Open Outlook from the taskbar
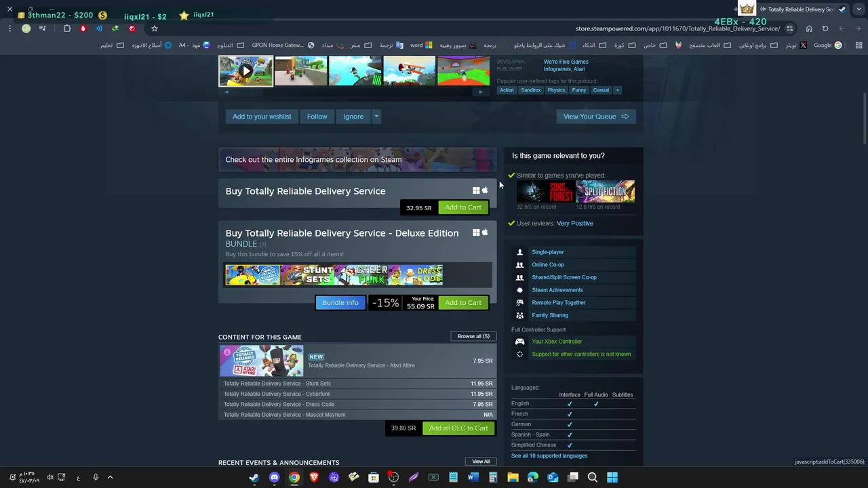The width and height of the screenshot is (868, 488). tap(553, 477)
